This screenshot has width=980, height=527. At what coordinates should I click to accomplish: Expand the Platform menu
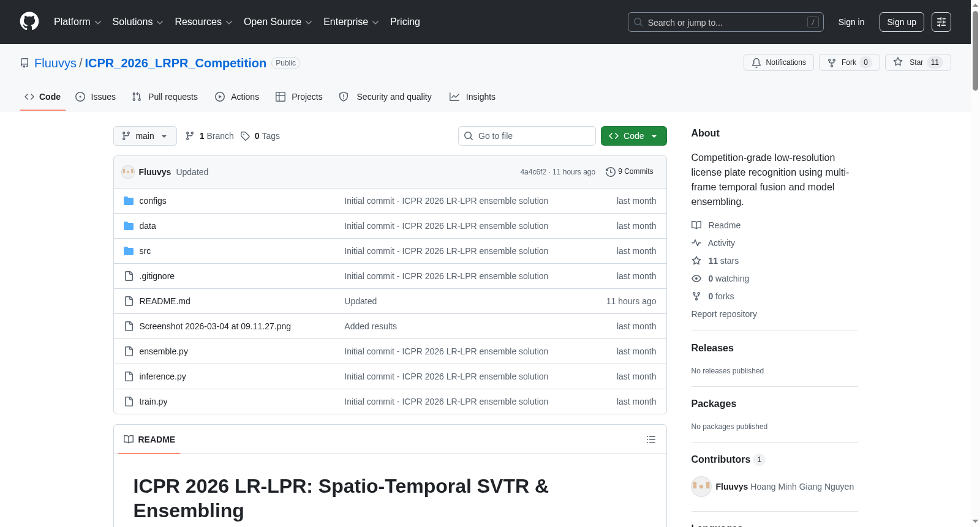tap(78, 22)
